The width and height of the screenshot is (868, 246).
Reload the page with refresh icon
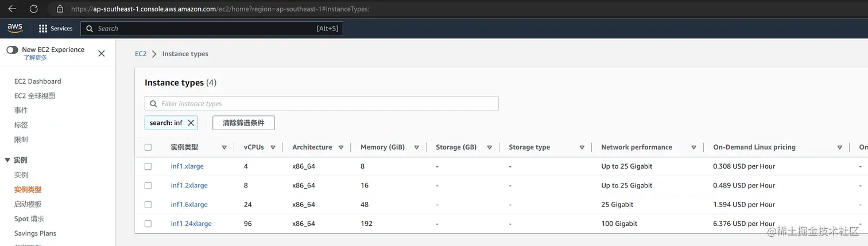[x=34, y=9]
